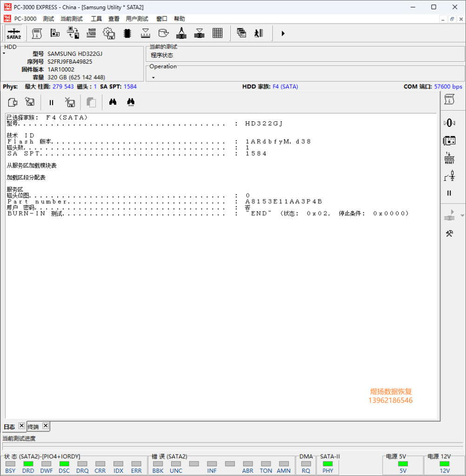Click the max cylinder value 279 543

(63, 86)
